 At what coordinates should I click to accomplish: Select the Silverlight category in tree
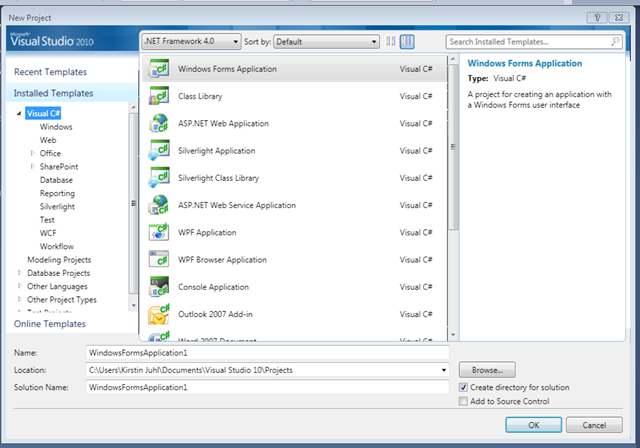(57, 206)
